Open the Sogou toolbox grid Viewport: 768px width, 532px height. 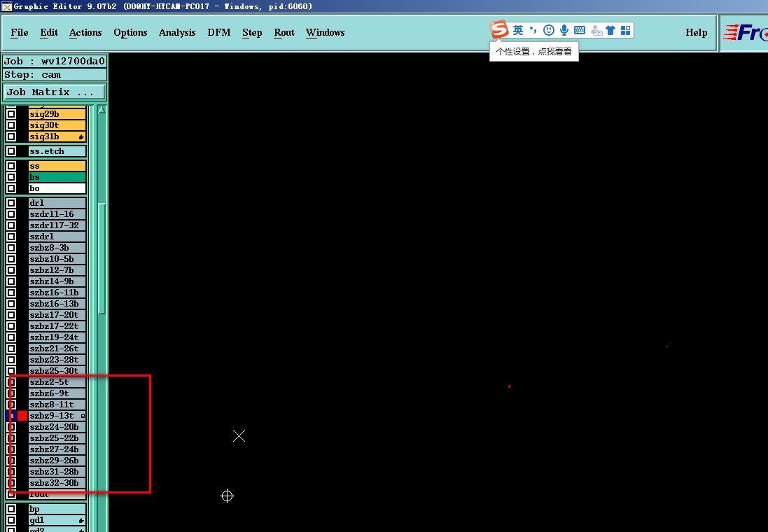[x=625, y=30]
